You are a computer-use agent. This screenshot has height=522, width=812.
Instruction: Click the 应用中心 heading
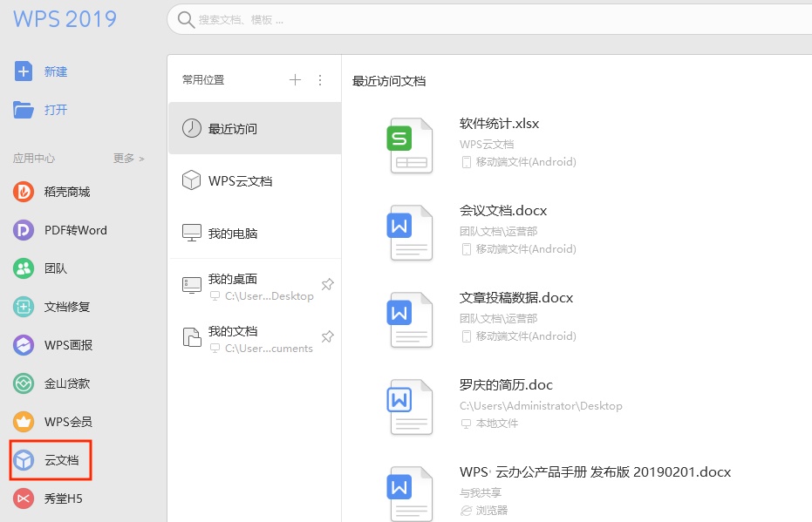click(34, 159)
